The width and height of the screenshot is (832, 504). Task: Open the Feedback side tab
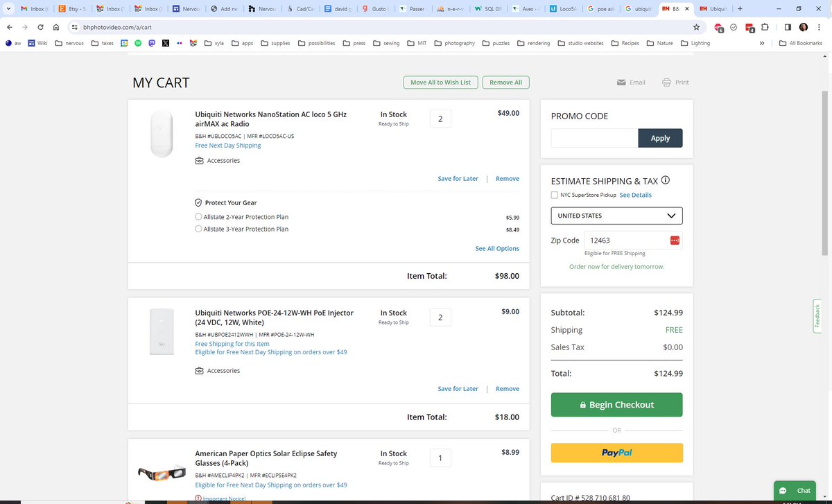(817, 316)
